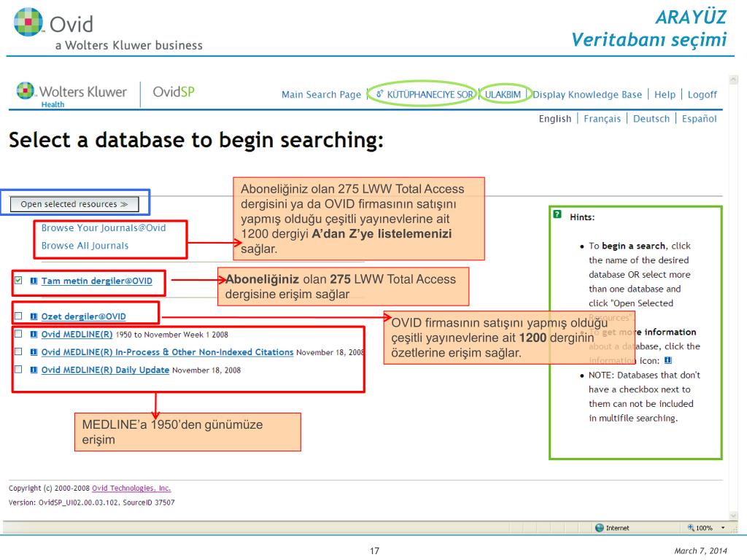Open Ovid MEDLINE(R) 1950 database link

pyautogui.click(x=77, y=334)
